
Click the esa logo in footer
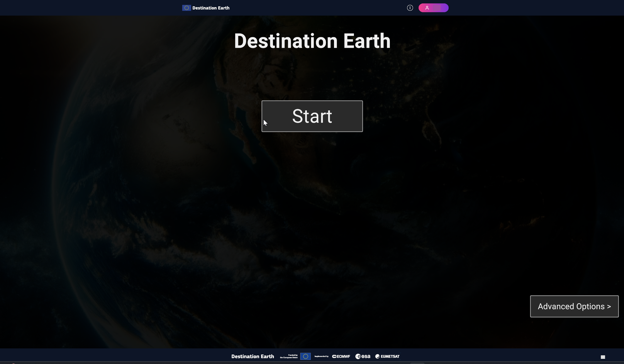coord(363,356)
